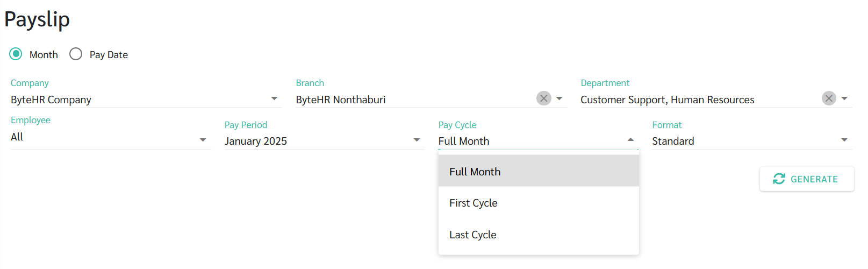The image size is (868, 269).
Task: Collapse the Pay Cycle dropdown arrow
Action: pos(630,140)
